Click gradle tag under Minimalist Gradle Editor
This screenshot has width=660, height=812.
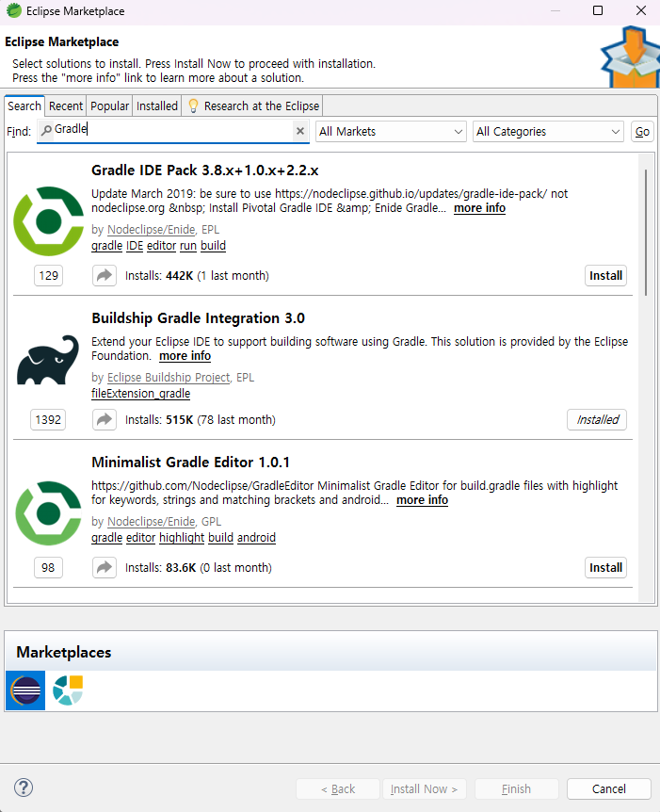106,538
